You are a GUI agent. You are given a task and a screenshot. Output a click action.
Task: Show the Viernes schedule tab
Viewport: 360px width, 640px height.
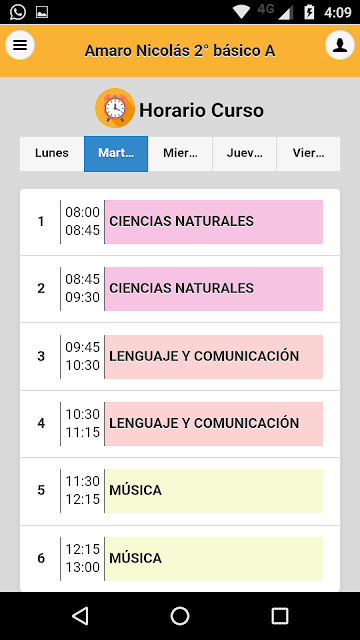pos(308,153)
